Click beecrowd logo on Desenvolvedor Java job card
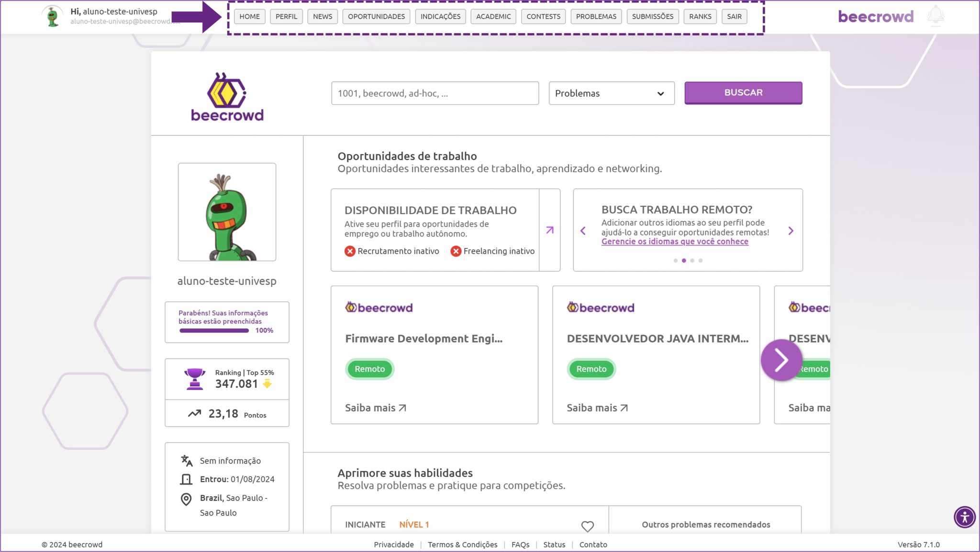This screenshot has width=980, height=552. tap(601, 307)
